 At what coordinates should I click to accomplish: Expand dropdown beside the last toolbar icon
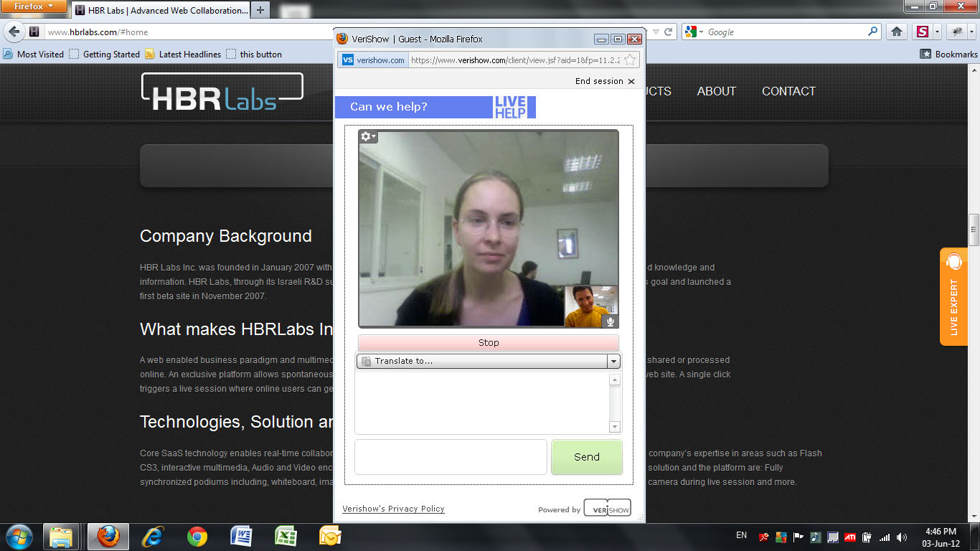[971, 32]
